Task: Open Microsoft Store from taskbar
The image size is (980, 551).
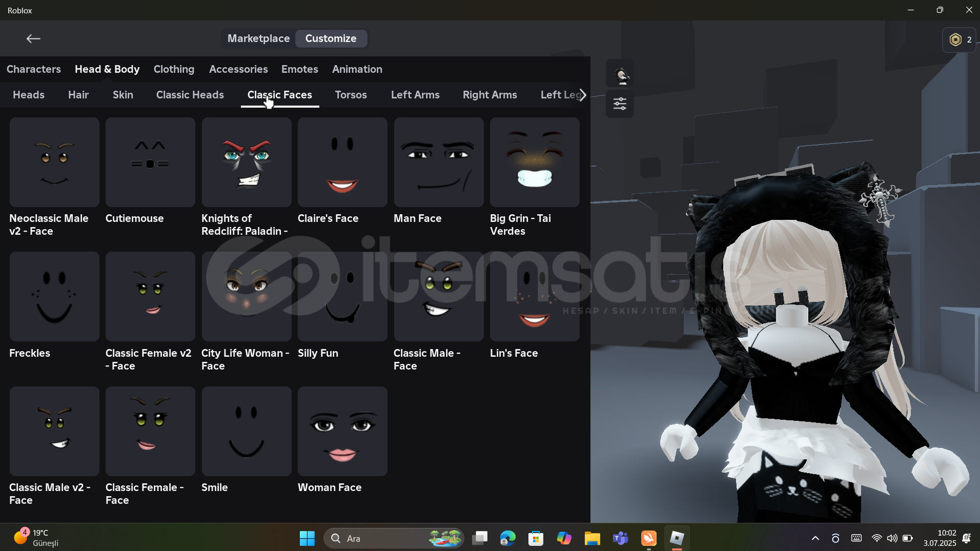Action: (536, 538)
